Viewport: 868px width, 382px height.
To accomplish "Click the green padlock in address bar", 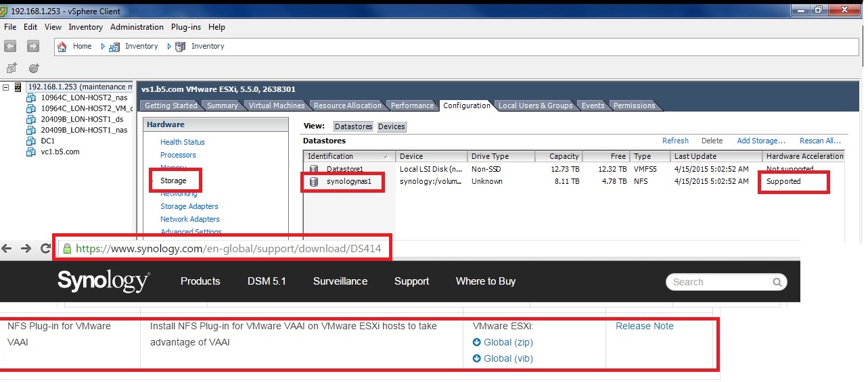I will pos(67,249).
